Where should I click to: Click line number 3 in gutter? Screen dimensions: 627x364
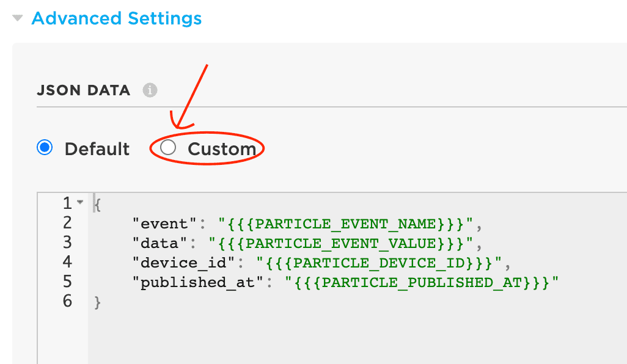click(x=67, y=242)
